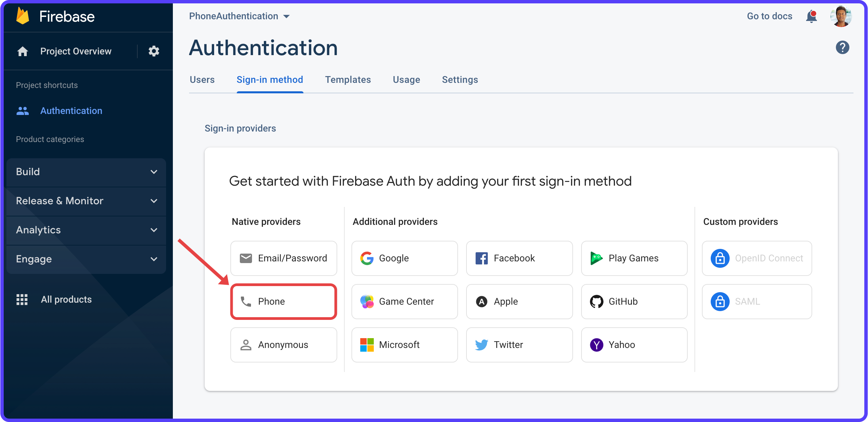Image resolution: width=868 pixels, height=422 pixels.
Task: Select the Google sign-in provider
Action: coord(404,258)
